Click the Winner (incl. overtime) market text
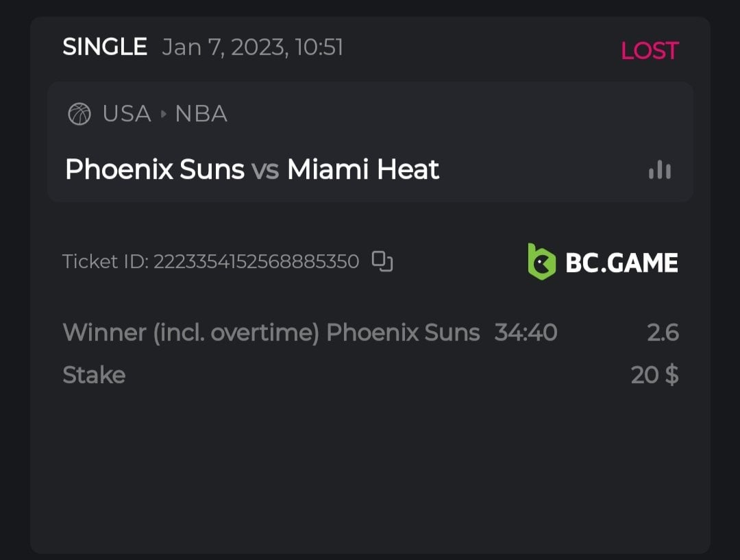This screenshot has height=560, width=740. [192, 332]
